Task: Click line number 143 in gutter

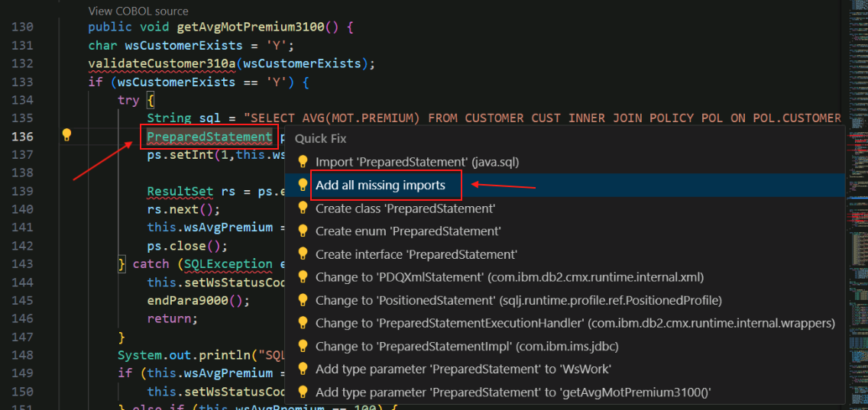Action: tap(23, 264)
